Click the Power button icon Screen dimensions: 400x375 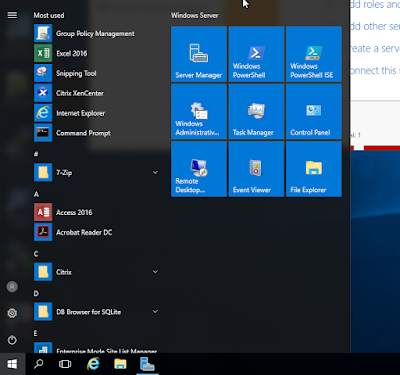point(12,340)
